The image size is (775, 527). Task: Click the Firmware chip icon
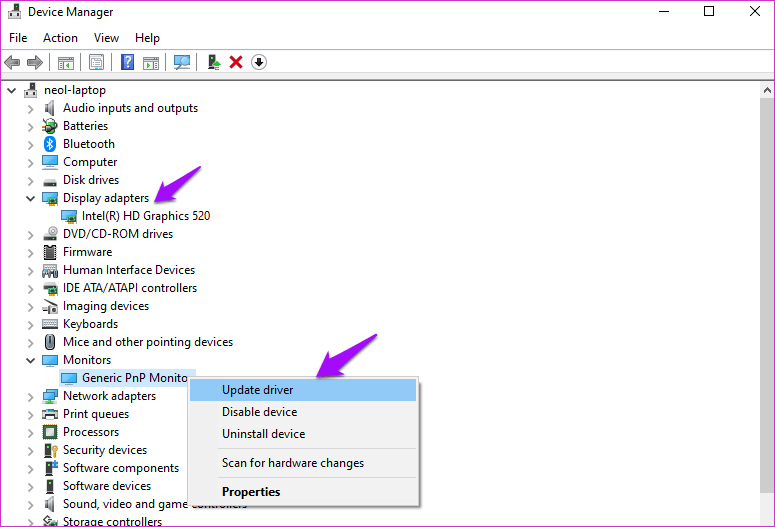[49, 252]
